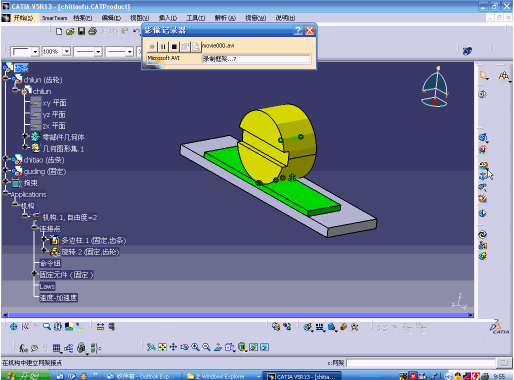
Task: Collapse the Applications tree node
Action: tap(6, 193)
